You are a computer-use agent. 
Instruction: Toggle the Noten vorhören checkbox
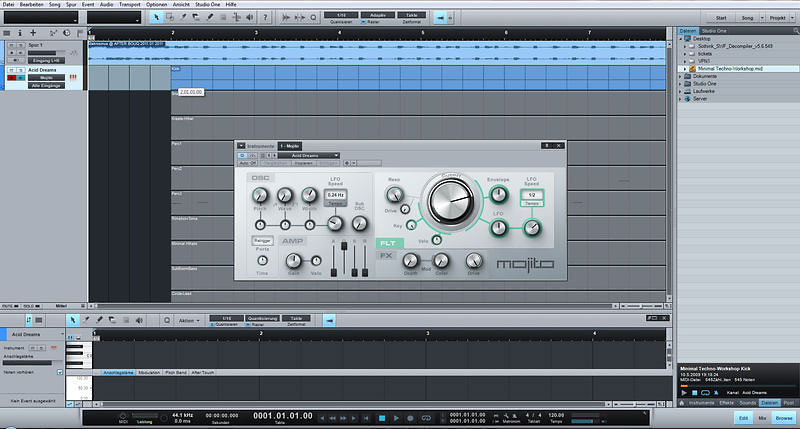(x=60, y=372)
